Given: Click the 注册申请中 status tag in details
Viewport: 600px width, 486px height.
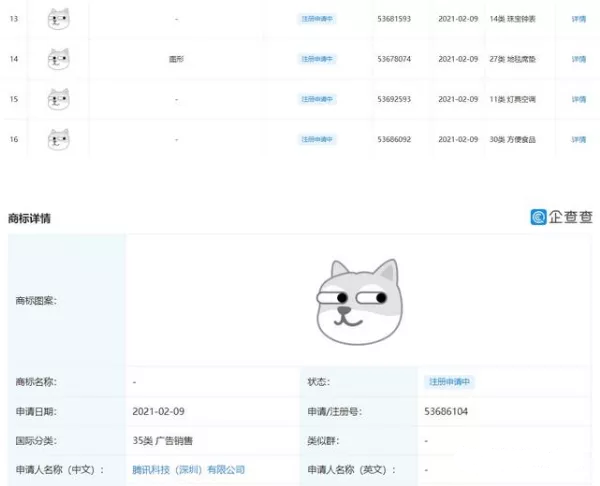Looking at the screenshot, I should click(449, 382).
